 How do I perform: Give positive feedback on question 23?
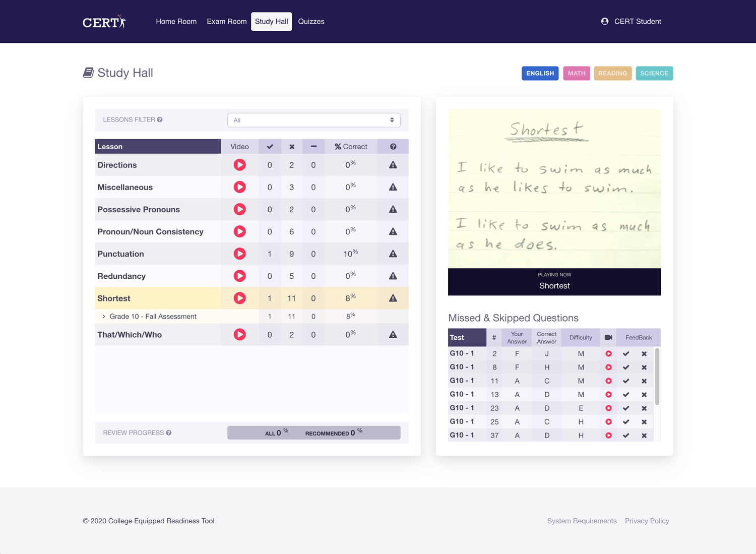point(626,408)
